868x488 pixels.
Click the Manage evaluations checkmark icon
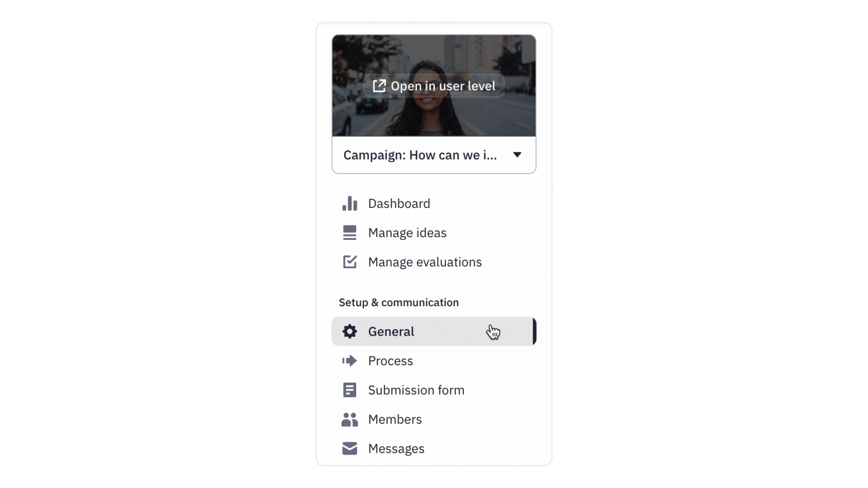click(349, 262)
